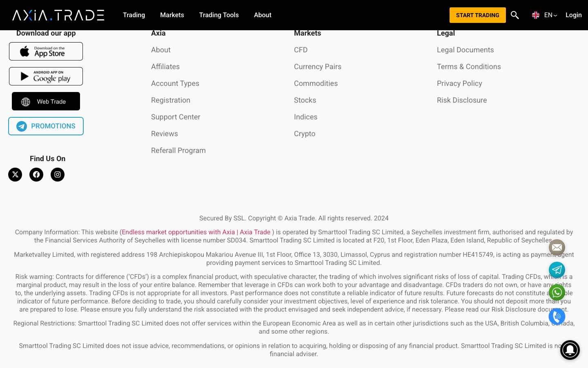This screenshot has width=588, height=368.
Task: Click the search magnifier icon
Action: pos(515,15)
